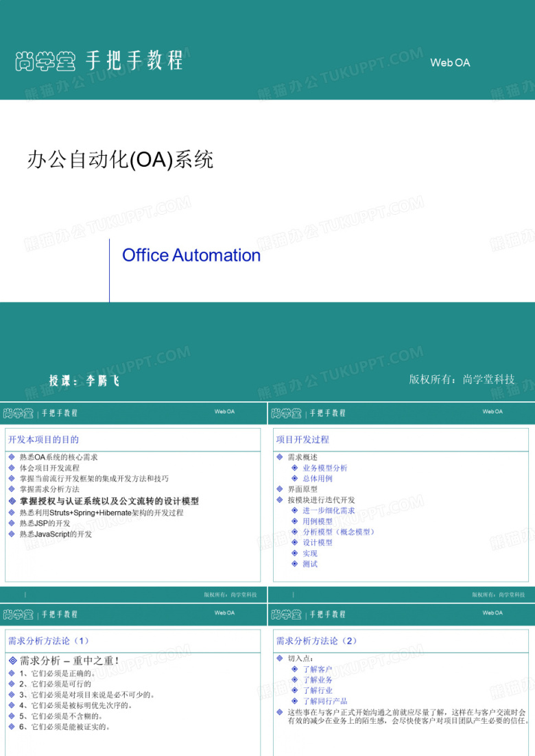Select the bullet 掌握需求分析方法

[x=49, y=489]
